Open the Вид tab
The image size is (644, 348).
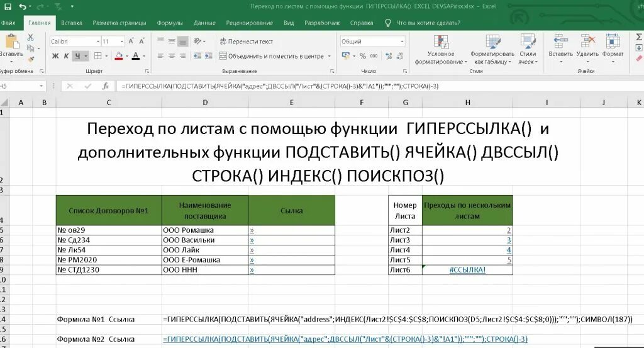(289, 23)
